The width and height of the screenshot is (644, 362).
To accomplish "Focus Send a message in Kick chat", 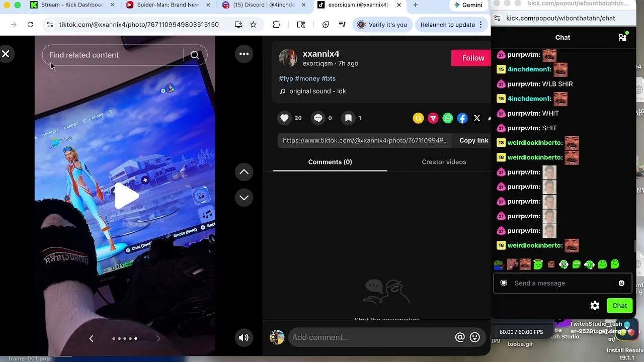I will coord(562,283).
